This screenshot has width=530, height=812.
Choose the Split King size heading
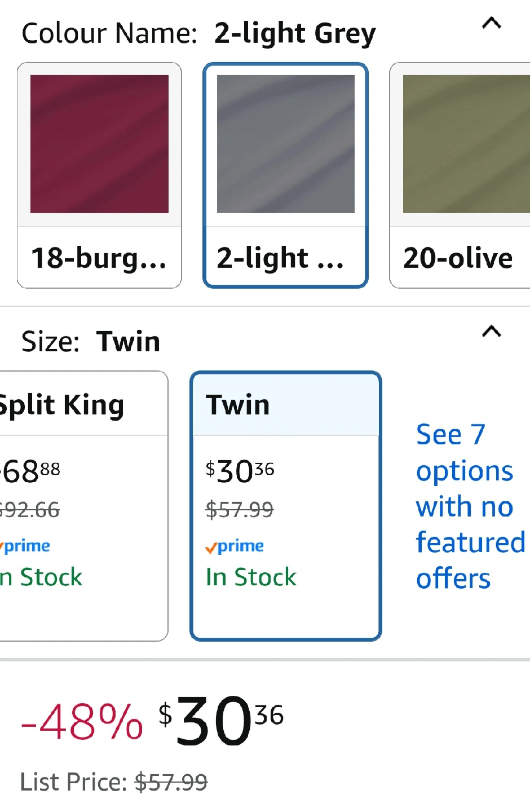click(x=62, y=405)
